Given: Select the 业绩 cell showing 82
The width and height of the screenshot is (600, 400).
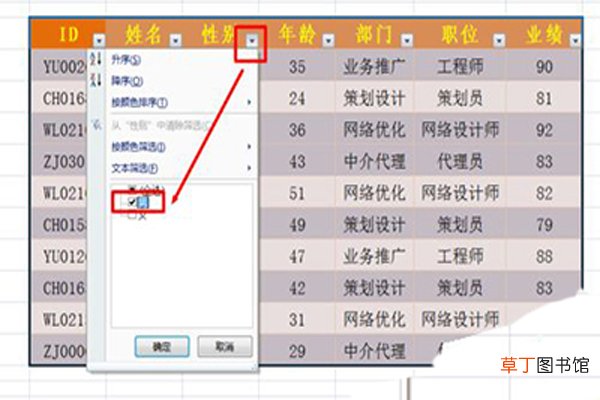Looking at the screenshot, I should [544, 193].
